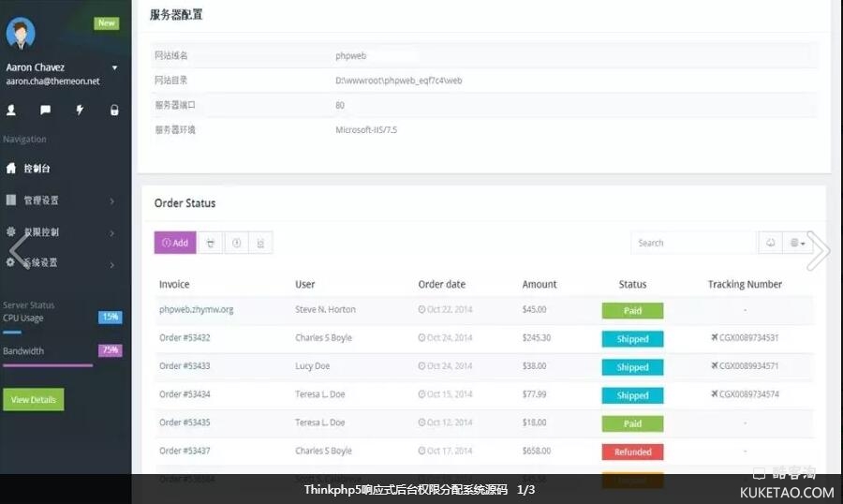
Task: Open the chat messages icon in sidebar
Action: [46, 111]
